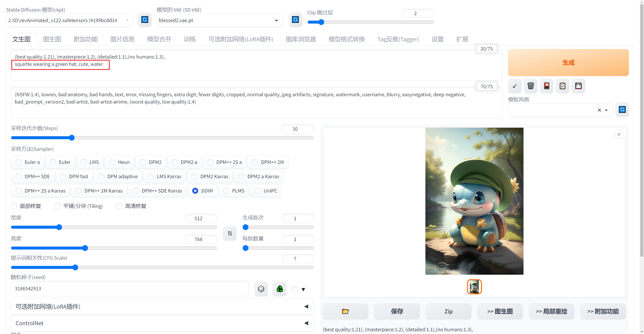Click the dice random seed icon
The image size is (644, 334).
[261, 289]
